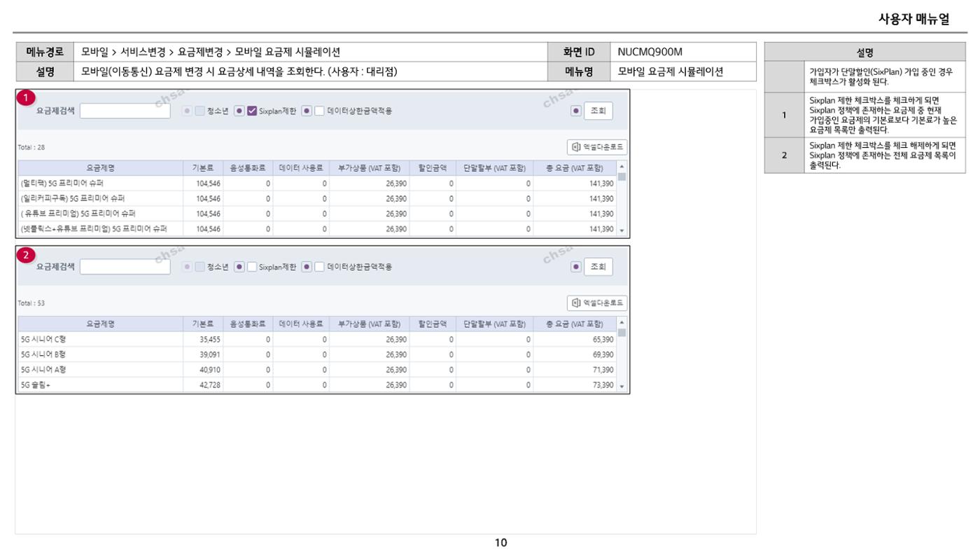980x552 pixels.
Task: Uncheck the checked Sixplan제한 checkbox
Action: click(x=252, y=111)
